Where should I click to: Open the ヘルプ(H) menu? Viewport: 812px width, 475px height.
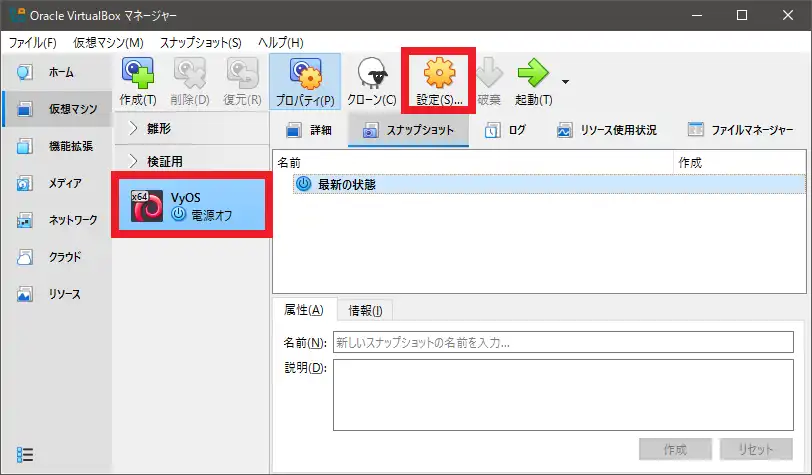coord(281,42)
